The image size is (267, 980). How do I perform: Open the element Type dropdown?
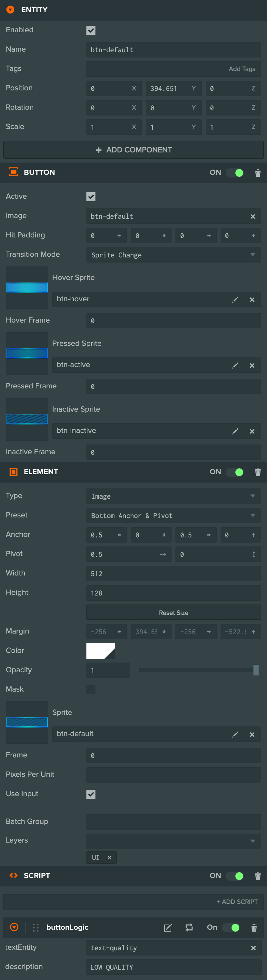[x=173, y=496]
